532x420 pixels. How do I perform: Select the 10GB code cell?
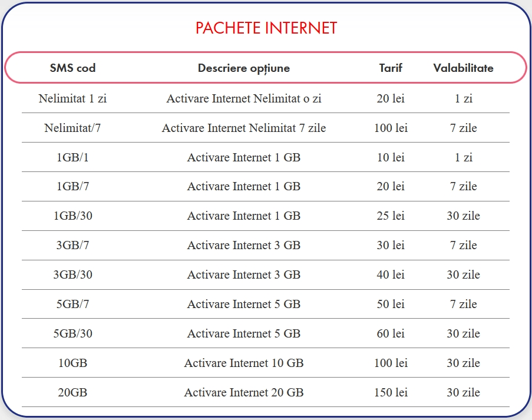click(x=72, y=363)
